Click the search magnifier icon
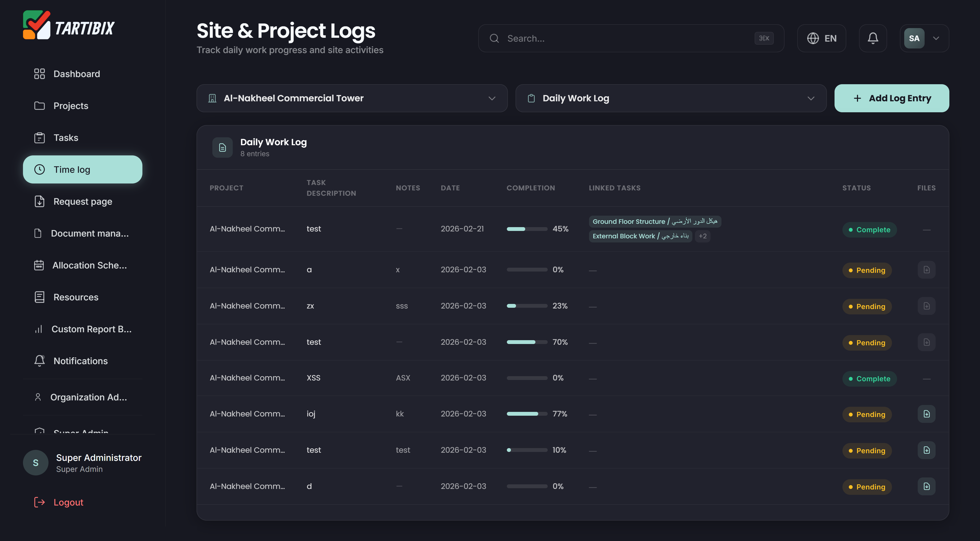This screenshot has height=541, width=980. (494, 39)
